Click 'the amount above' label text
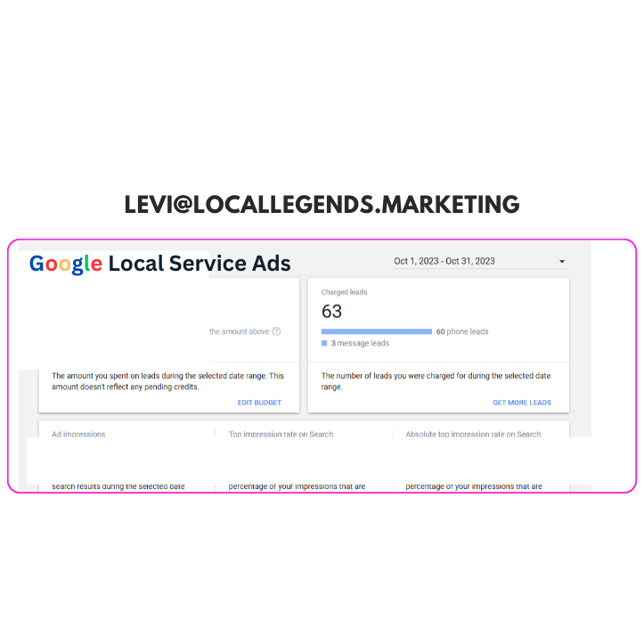 239,331
